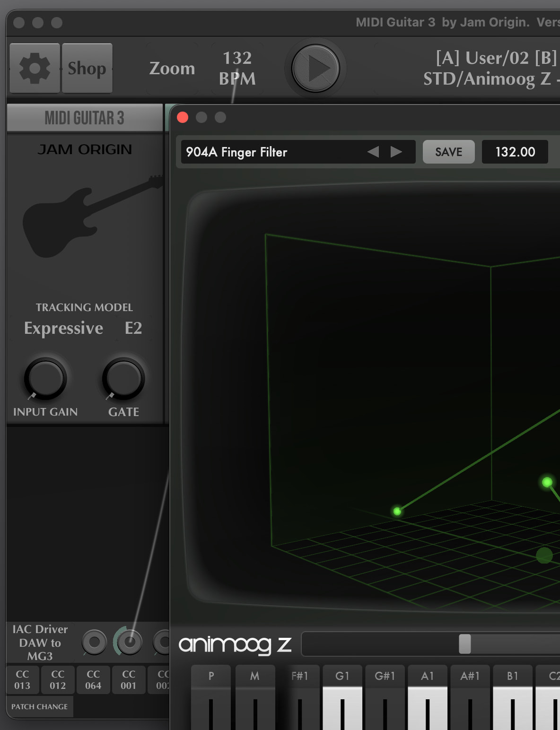
Task: Click the Input Gain knob
Action: pos(45,379)
